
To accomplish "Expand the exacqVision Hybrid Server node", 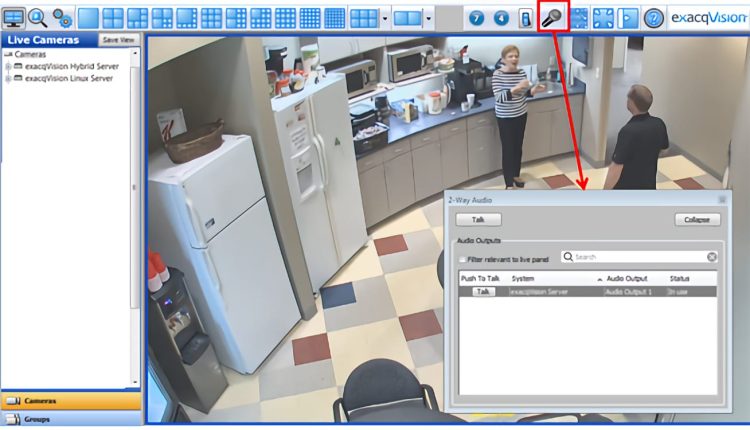I will (x=8, y=66).
